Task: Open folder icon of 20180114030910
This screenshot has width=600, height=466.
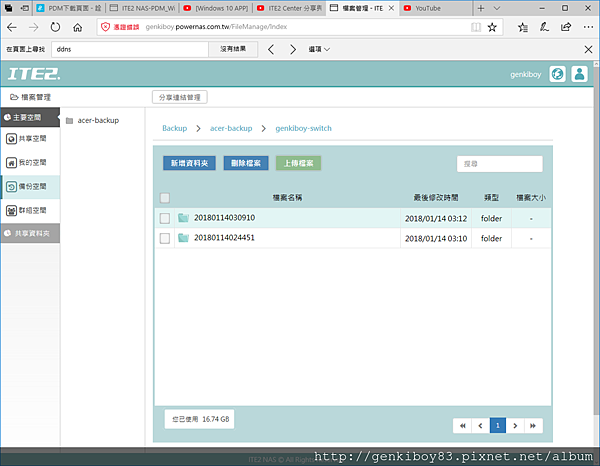Action: point(184,218)
